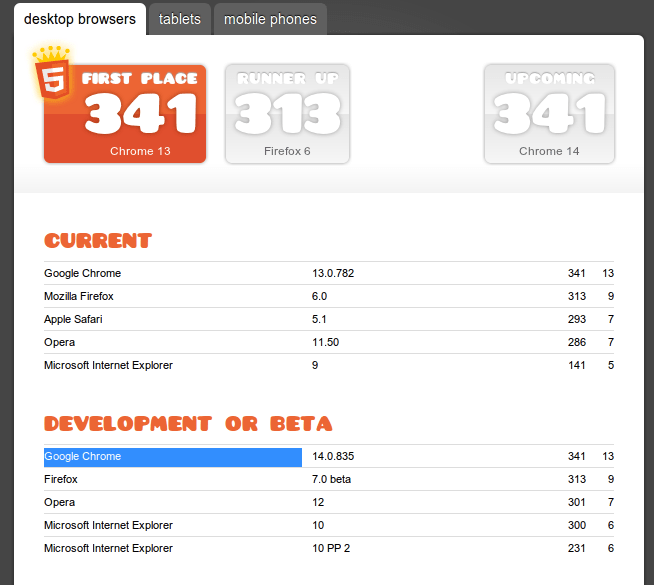Screen dimensions: 654x585
Task: Click version 7.0 beta
Action: click(x=331, y=479)
